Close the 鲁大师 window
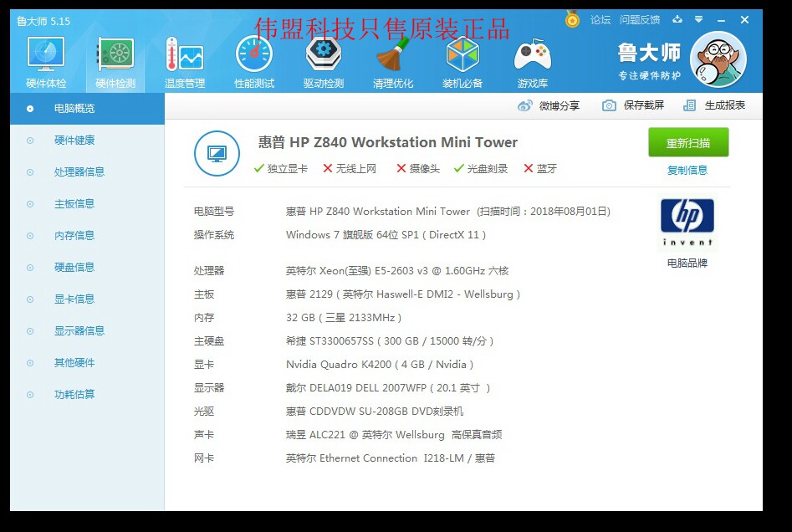Viewport: 792px width, 532px height. coord(744,20)
